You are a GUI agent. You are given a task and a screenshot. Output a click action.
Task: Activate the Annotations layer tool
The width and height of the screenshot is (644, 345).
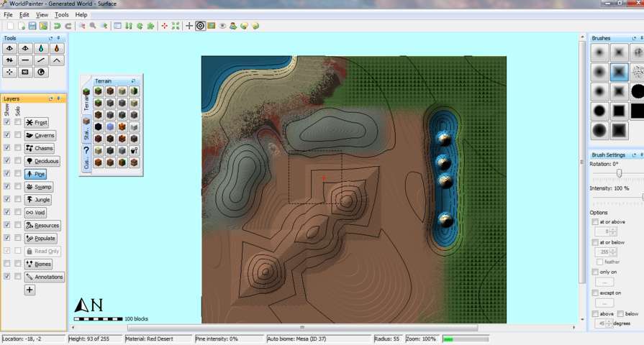(44, 277)
